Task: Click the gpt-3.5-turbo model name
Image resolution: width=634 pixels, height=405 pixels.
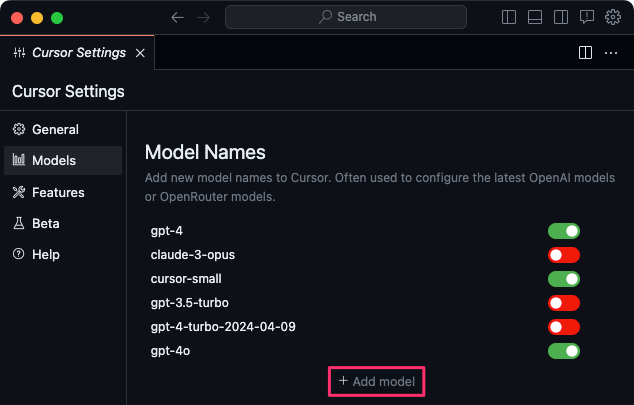Action: [190, 303]
